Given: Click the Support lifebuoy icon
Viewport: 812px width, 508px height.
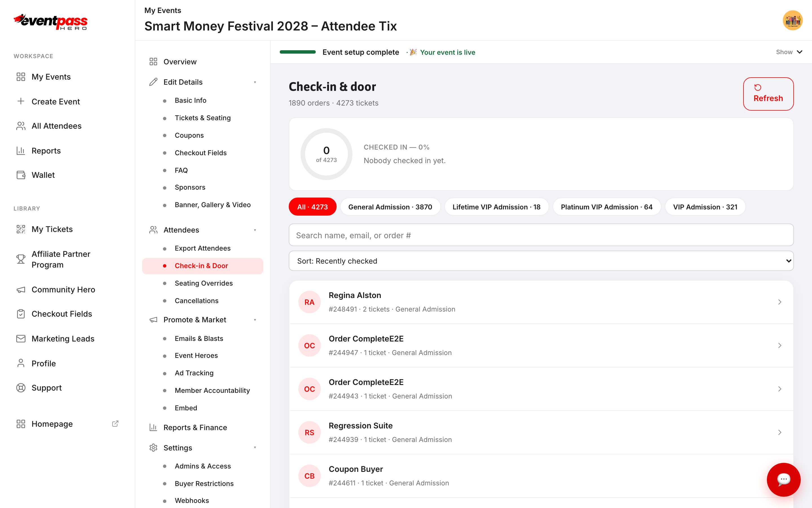Looking at the screenshot, I should click(x=21, y=388).
